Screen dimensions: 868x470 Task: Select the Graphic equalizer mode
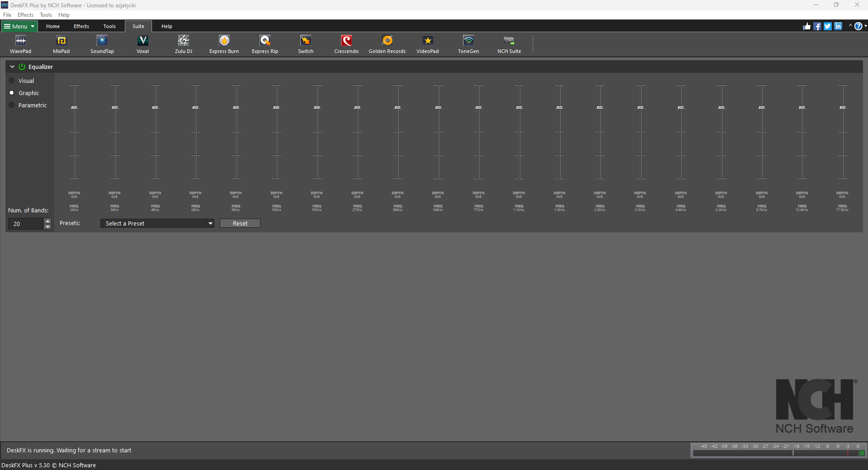click(x=24, y=93)
